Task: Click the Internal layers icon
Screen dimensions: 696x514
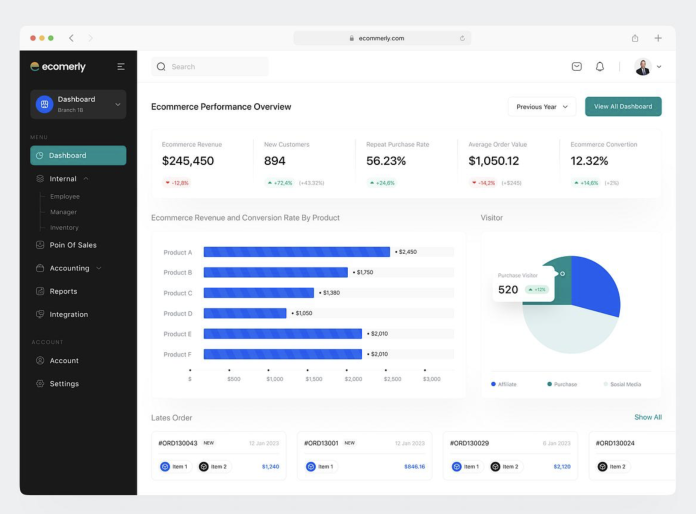Action: (40, 178)
